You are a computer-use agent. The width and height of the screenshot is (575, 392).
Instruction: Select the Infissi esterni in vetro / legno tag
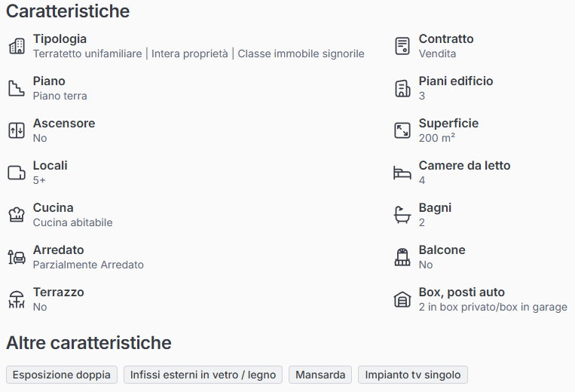click(x=203, y=375)
